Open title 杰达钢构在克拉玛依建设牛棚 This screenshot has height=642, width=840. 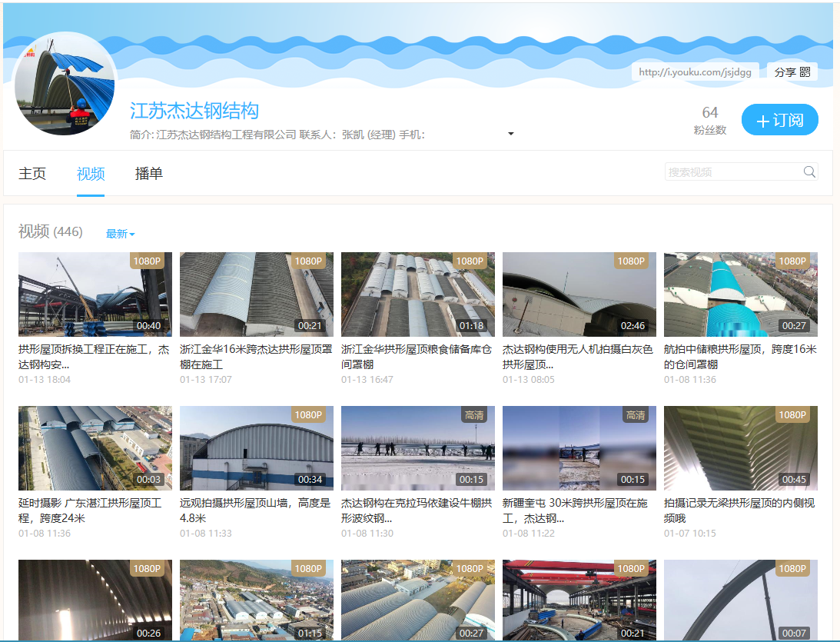417,511
